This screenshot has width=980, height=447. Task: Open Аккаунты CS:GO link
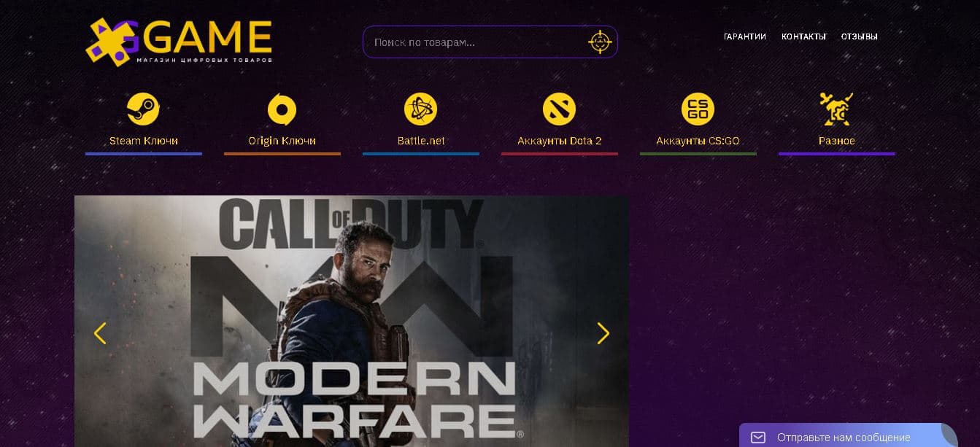tap(698, 141)
